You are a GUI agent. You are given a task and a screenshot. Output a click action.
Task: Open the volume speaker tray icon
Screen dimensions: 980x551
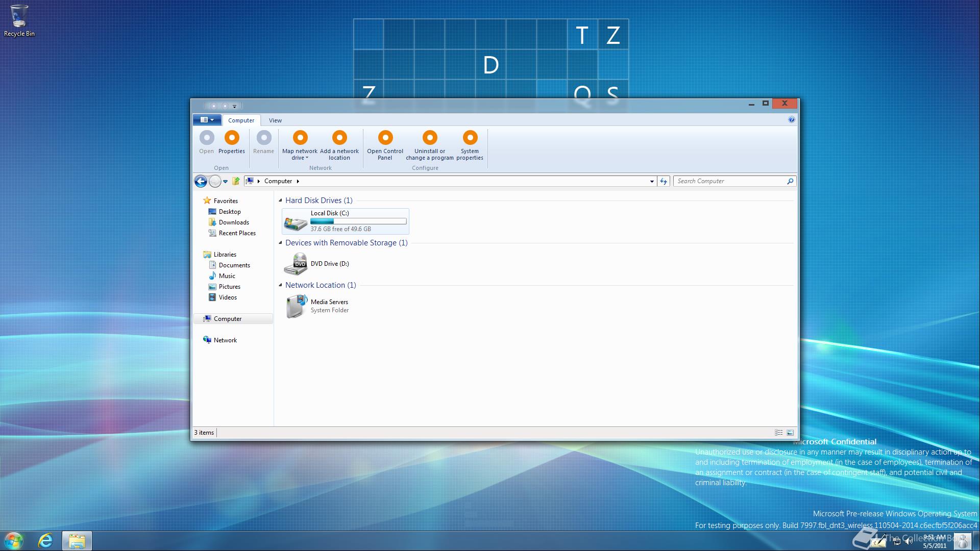909,542
